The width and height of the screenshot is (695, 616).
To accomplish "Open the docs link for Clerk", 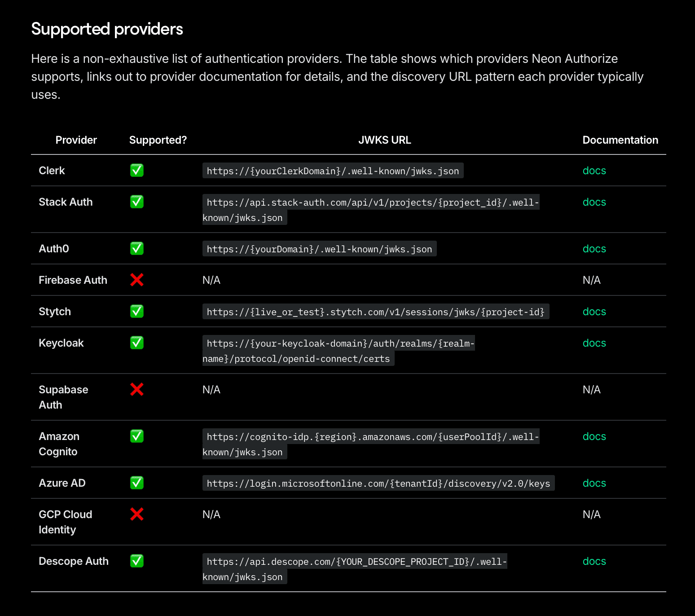I will pyautogui.click(x=594, y=171).
